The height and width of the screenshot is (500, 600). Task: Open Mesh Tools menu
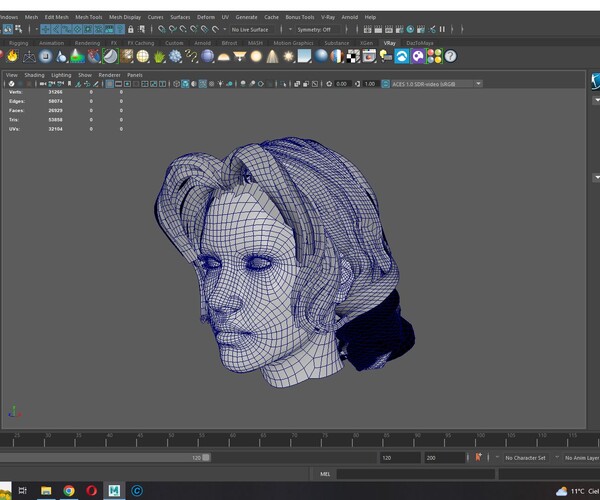pos(89,17)
